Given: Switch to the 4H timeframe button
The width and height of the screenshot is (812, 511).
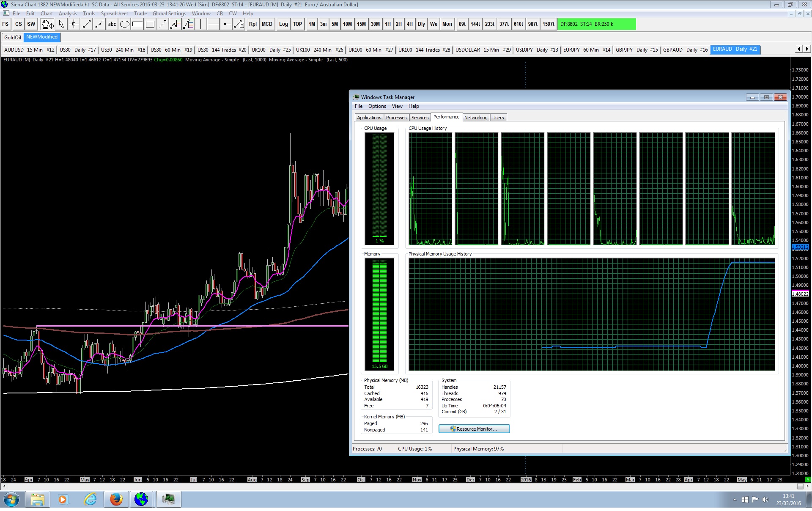Looking at the screenshot, I should pyautogui.click(x=409, y=24).
